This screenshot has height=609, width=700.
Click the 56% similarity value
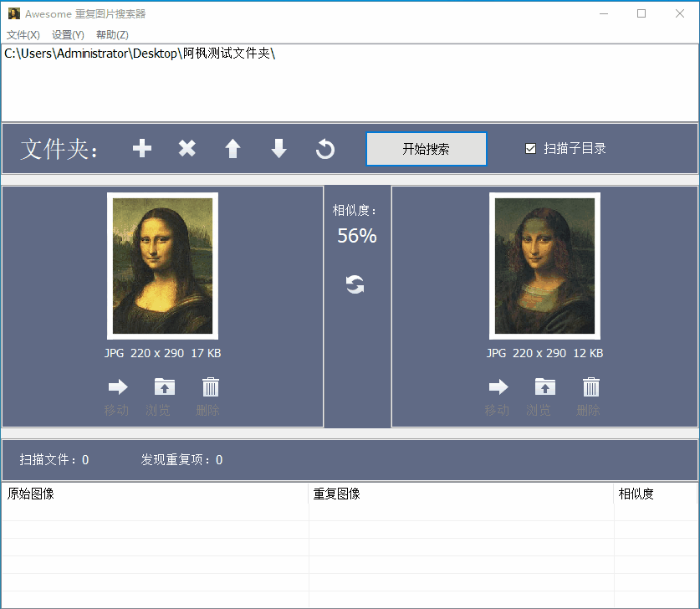click(x=357, y=236)
